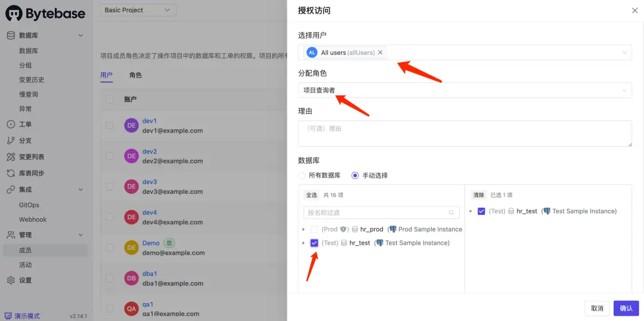Image resolution: width=644 pixels, height=321 pixels.
Task: Click the 数据库 database icon in sidebar
Action: [x=11, y=35]
